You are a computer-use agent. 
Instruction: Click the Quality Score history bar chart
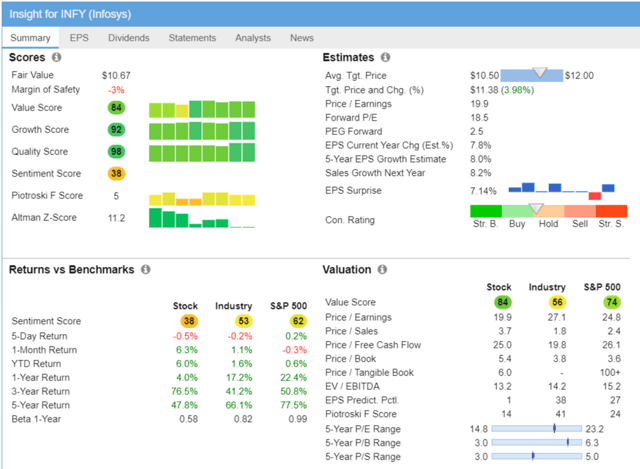202,153
